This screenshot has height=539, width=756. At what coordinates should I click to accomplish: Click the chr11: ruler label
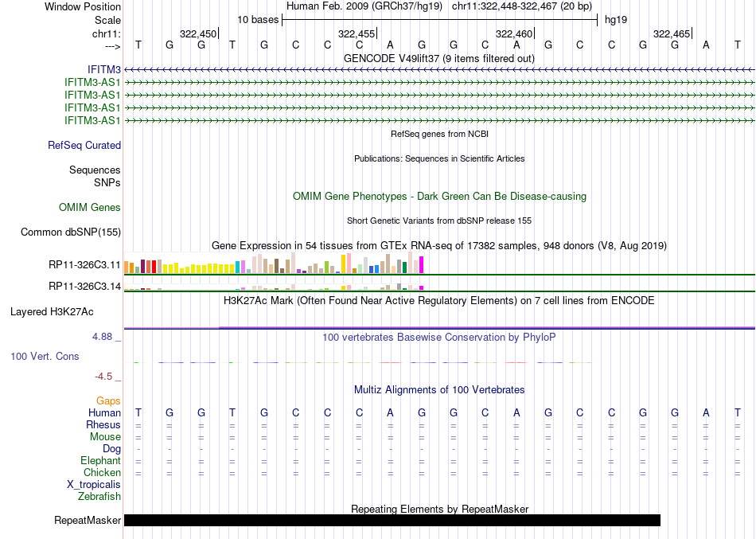click(106, 33)
